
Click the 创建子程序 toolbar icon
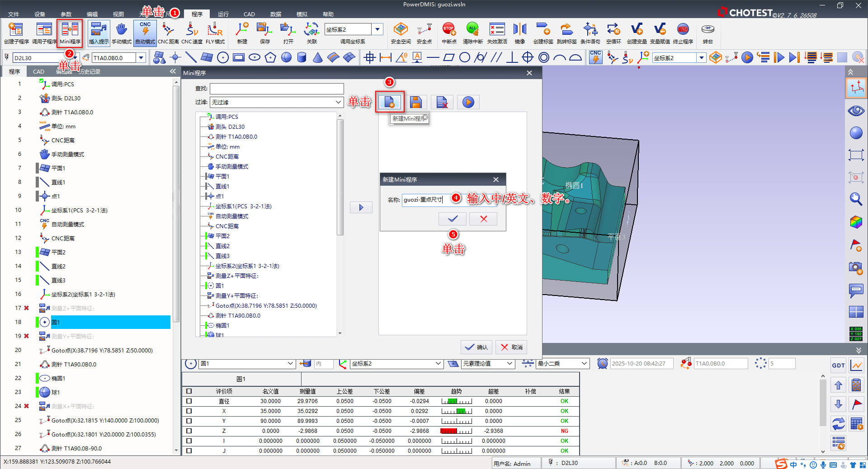click(x=16, y=33)
